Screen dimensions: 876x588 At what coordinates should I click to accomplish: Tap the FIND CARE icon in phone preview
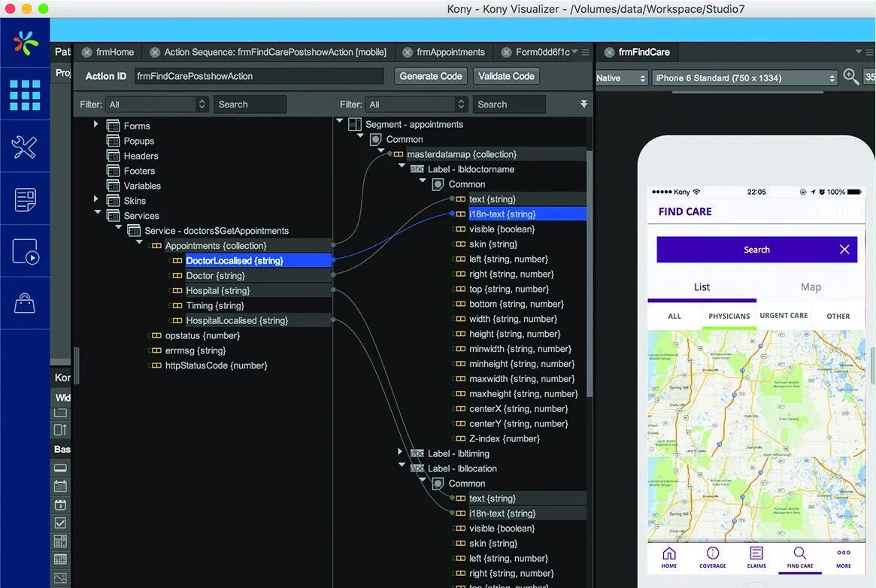tap(800, 557)
